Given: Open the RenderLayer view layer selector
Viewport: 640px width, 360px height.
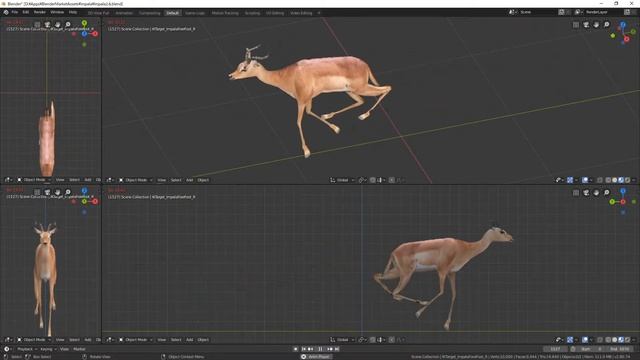Looking at the screenshot, I should point(600,12).
